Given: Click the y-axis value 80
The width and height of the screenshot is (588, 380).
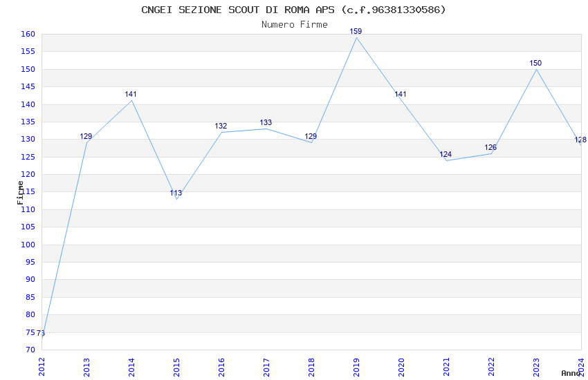Looking at the screenshot, I should [x=30, y=315].
